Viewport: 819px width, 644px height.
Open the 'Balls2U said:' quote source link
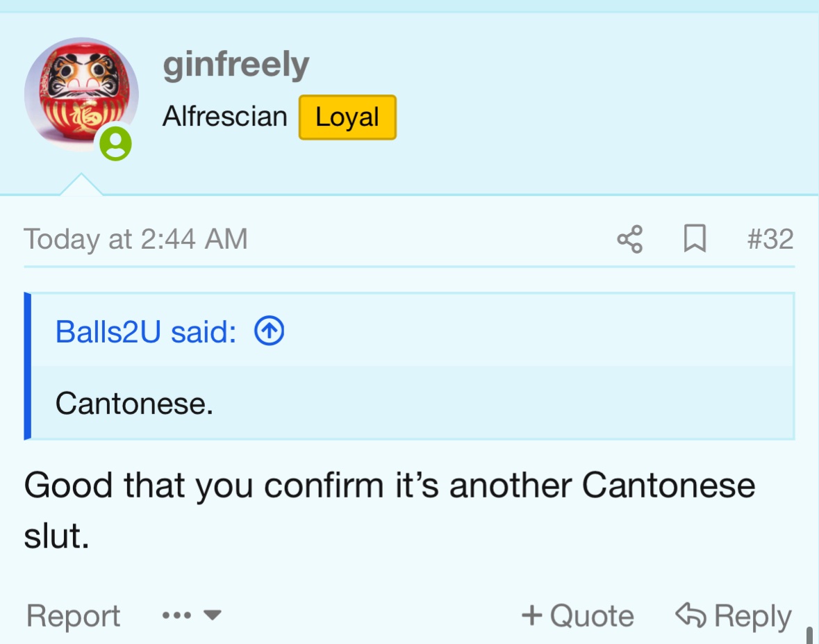(146, 331)
